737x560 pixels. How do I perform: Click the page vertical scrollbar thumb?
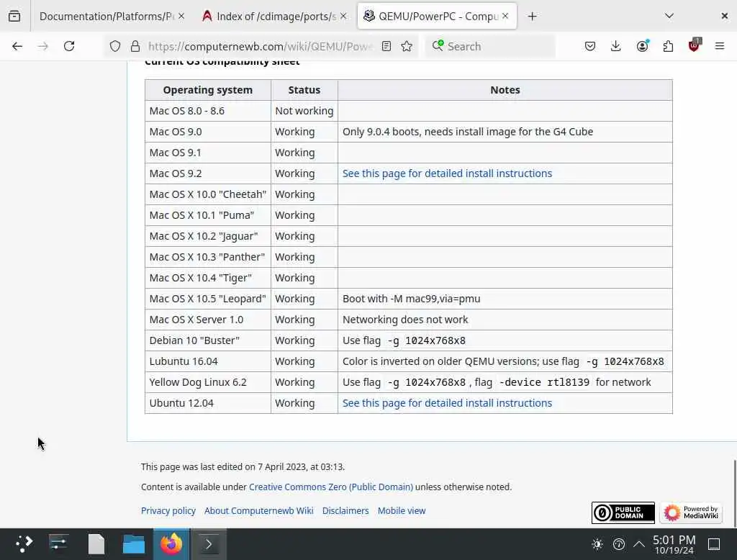click(x=735, y=493)
